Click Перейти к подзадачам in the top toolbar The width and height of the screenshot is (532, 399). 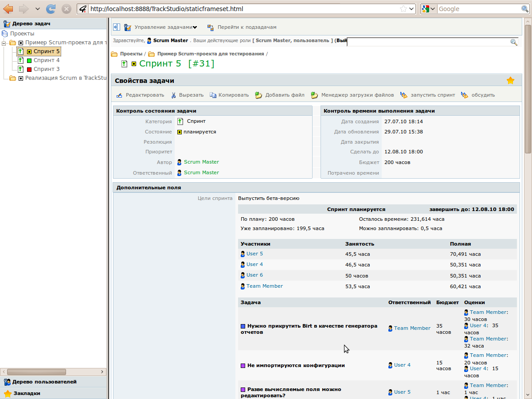point(246,27)
